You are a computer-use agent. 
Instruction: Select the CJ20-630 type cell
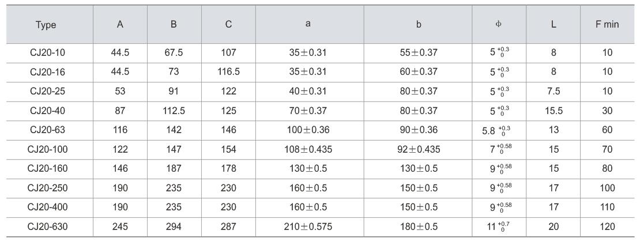(47, 227)
